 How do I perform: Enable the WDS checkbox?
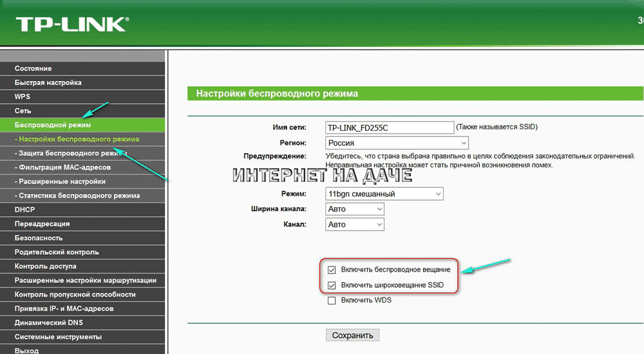click(x=332, y=301)
